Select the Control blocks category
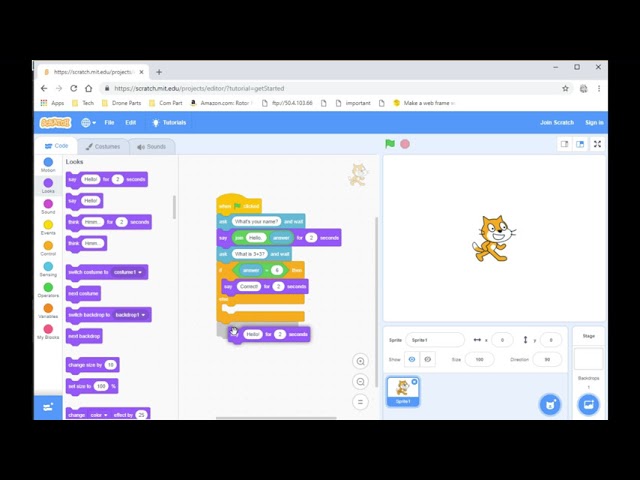Viewport: 640px width, 480px height. tap(48, 248)
